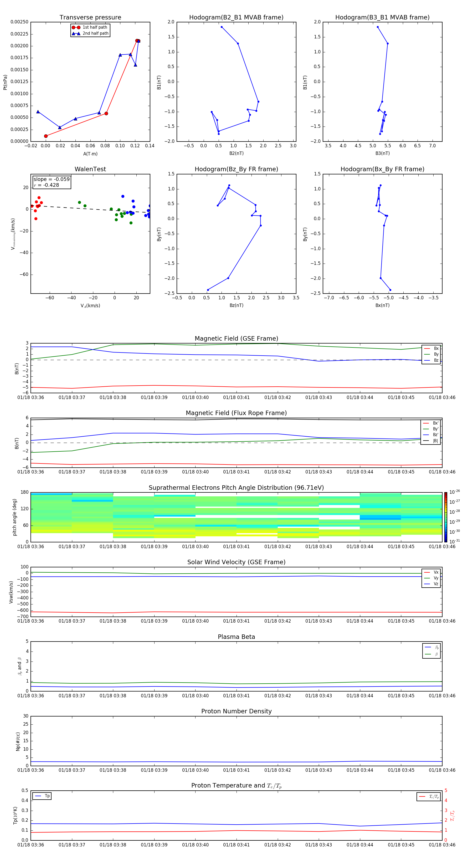
Task: Click the 'Hodogram(B2_B1 MVAB frame)' title
Action: [236, 18]
